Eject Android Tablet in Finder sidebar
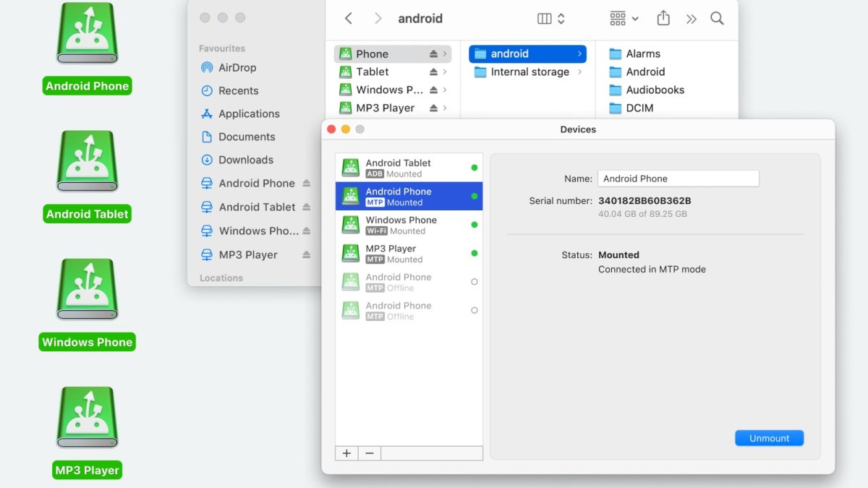Screen dimensions: 868x488 306,207
